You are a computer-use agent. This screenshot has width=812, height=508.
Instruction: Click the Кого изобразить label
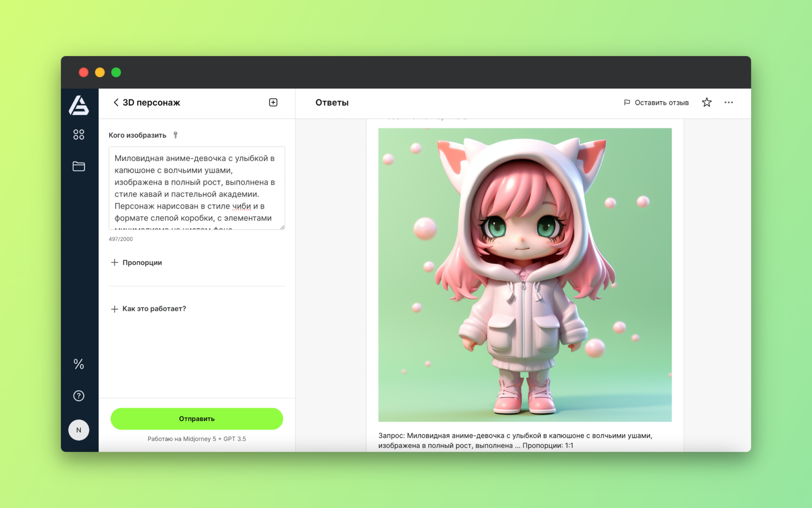pos(137,135)
